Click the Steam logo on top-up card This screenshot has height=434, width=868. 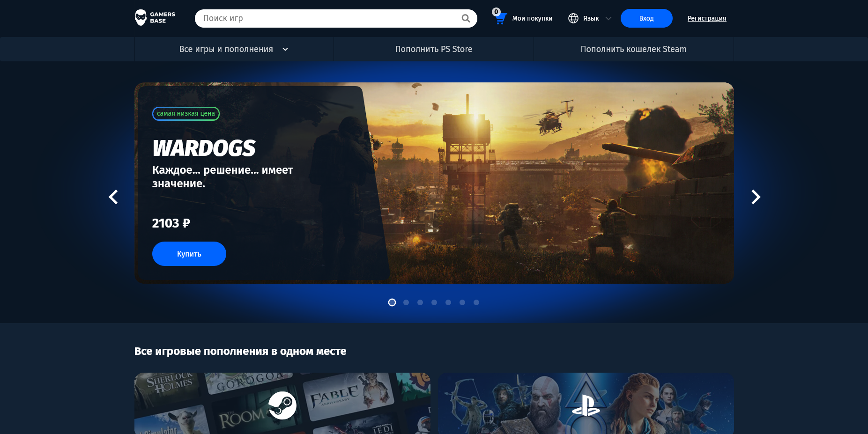tap(282, 405)
